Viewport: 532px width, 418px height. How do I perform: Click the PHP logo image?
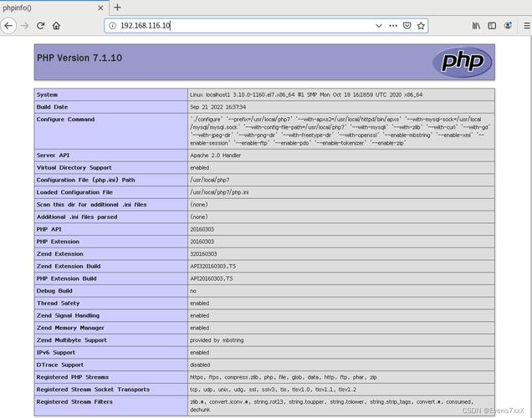tap(462, 62)
